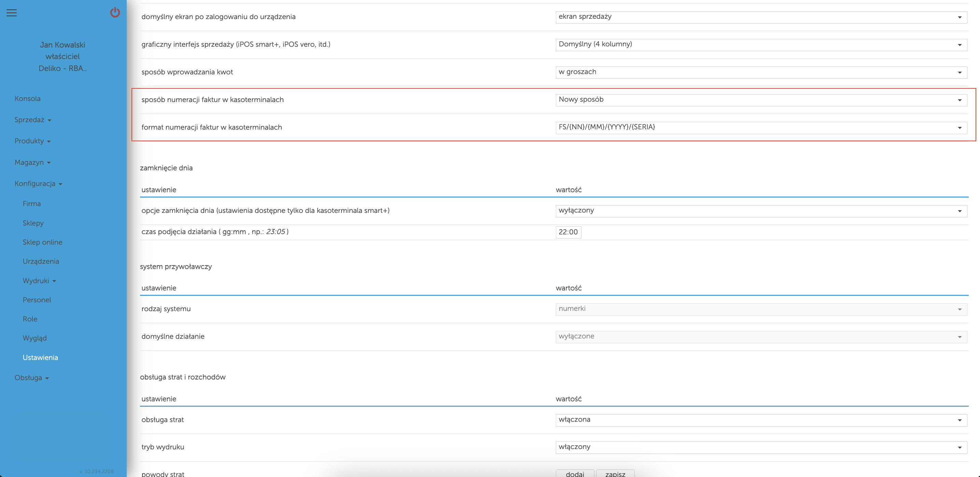This screenshot has height=477, width=980.
Task: Open the Konsola page
Action: [27, 99]
